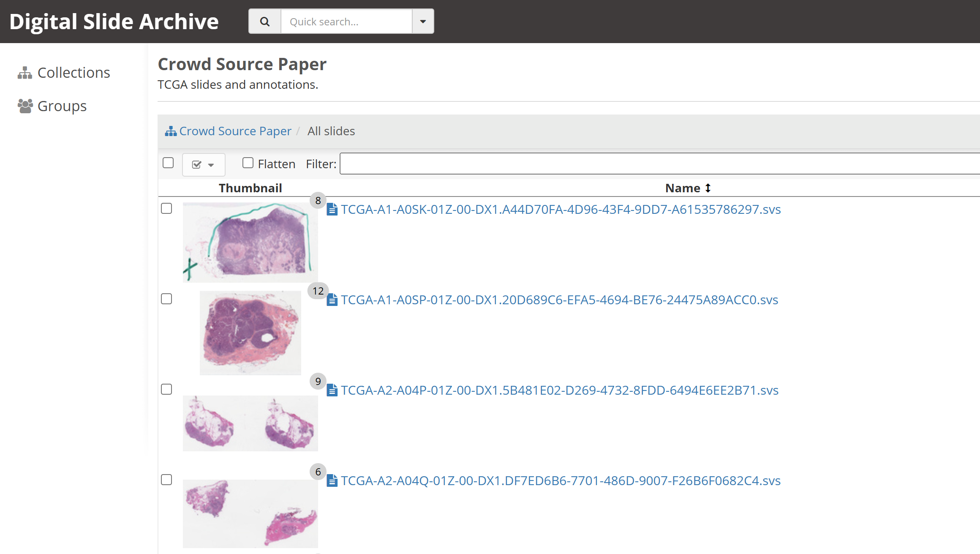Check the select-all items checkbox
Screen dimensions: 980x554
tap(168, 163)
